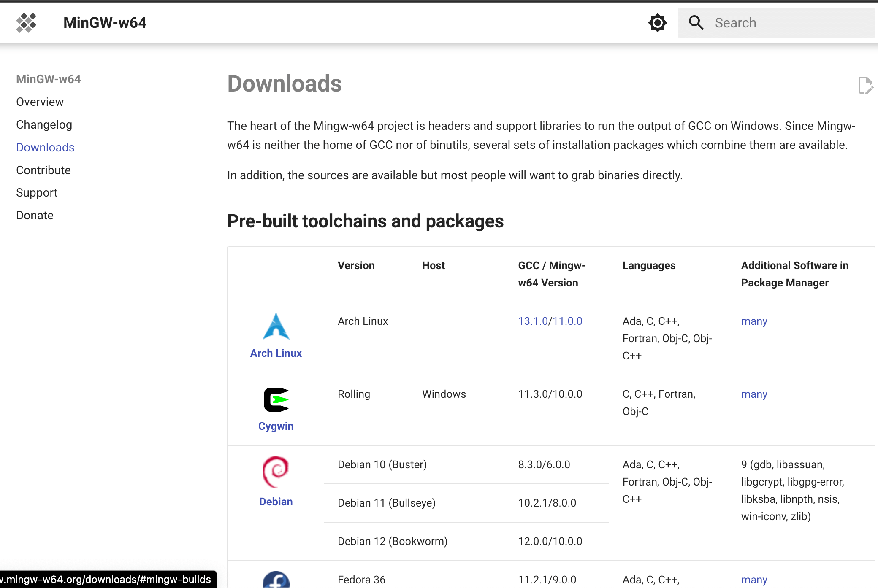Open the Donate page
This screenshot has width=878, height=588.
coord(35,215)
